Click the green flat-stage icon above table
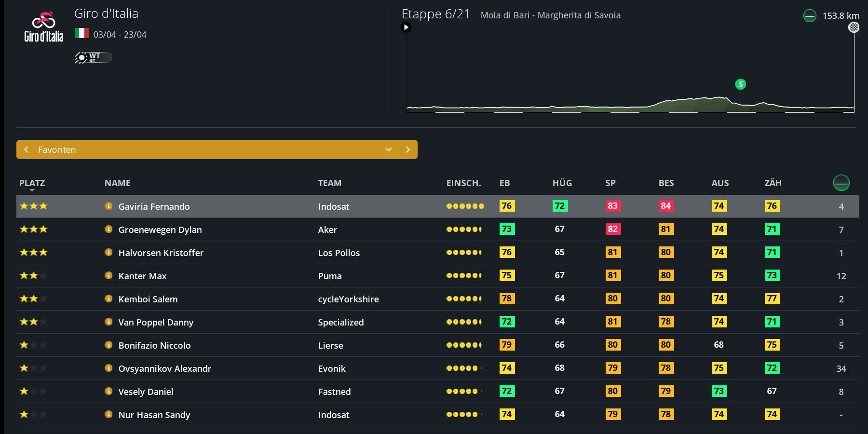Image resolution: width=868 pixels, height=434 pixels. click(841, 183)
